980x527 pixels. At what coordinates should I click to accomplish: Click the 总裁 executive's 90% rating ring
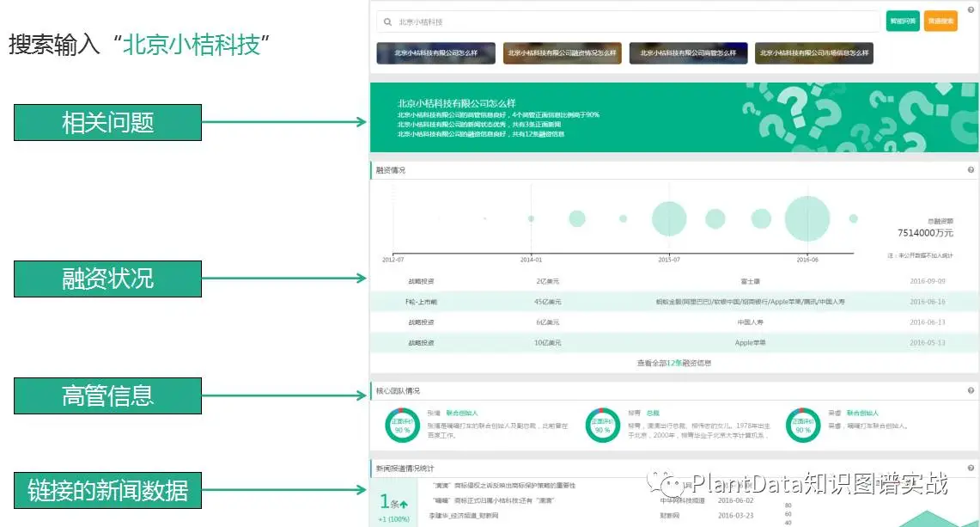(602, 426)
